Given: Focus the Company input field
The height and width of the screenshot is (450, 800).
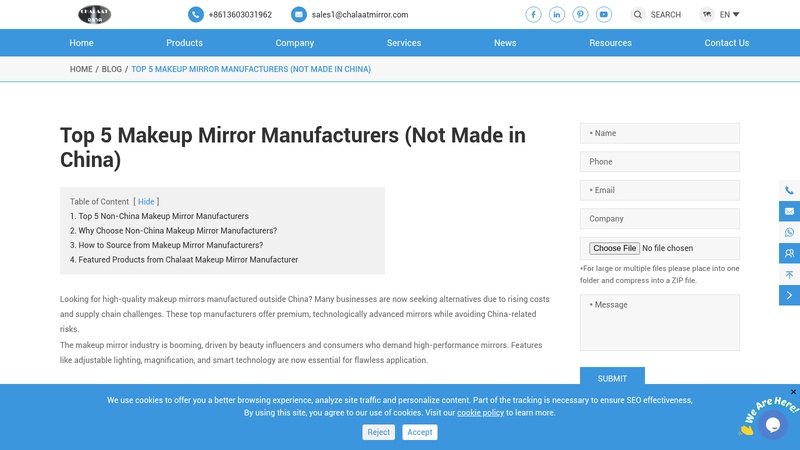Looking at the screenshot, I should (x=660, y=219).
